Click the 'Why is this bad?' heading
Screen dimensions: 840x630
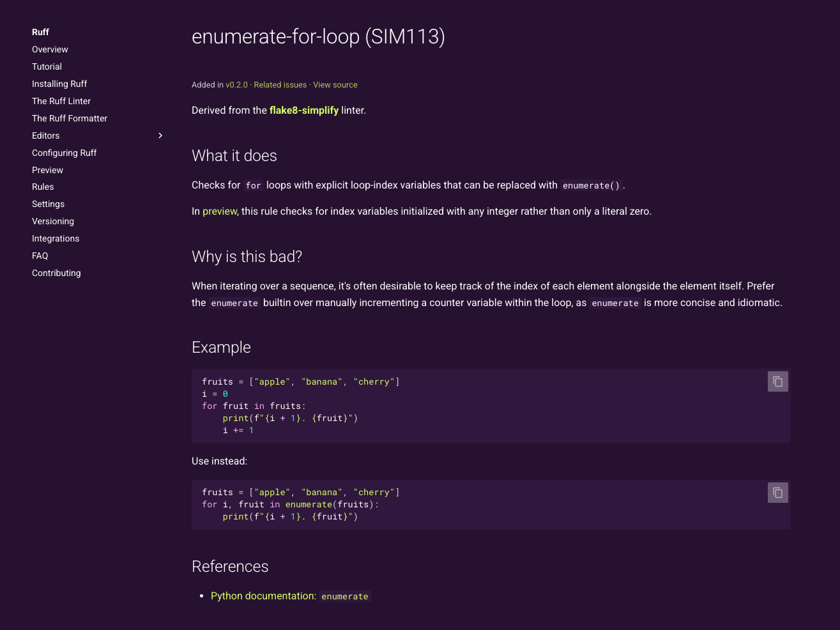click(x=247, y=256)
